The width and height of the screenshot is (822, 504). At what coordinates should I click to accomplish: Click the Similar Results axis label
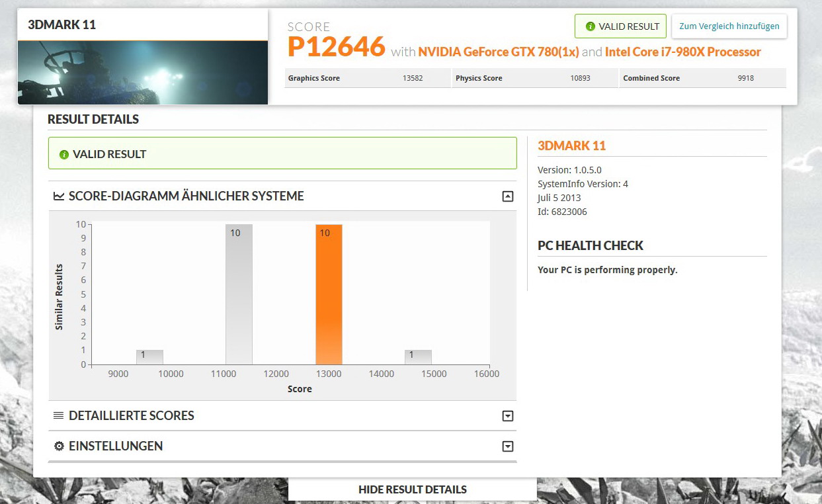[59, 297]
